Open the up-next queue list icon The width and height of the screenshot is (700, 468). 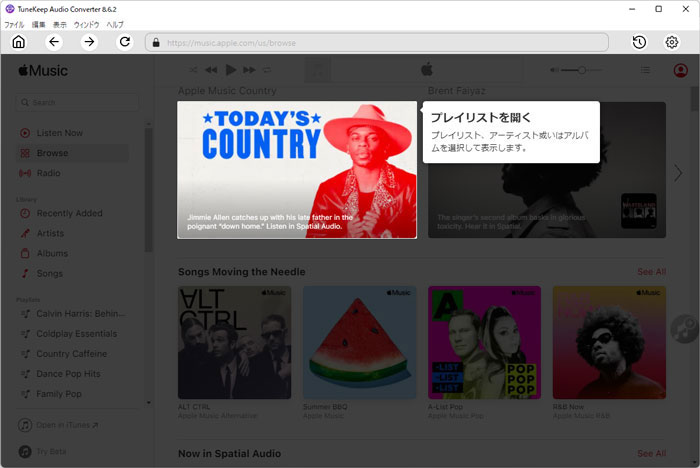645,70
